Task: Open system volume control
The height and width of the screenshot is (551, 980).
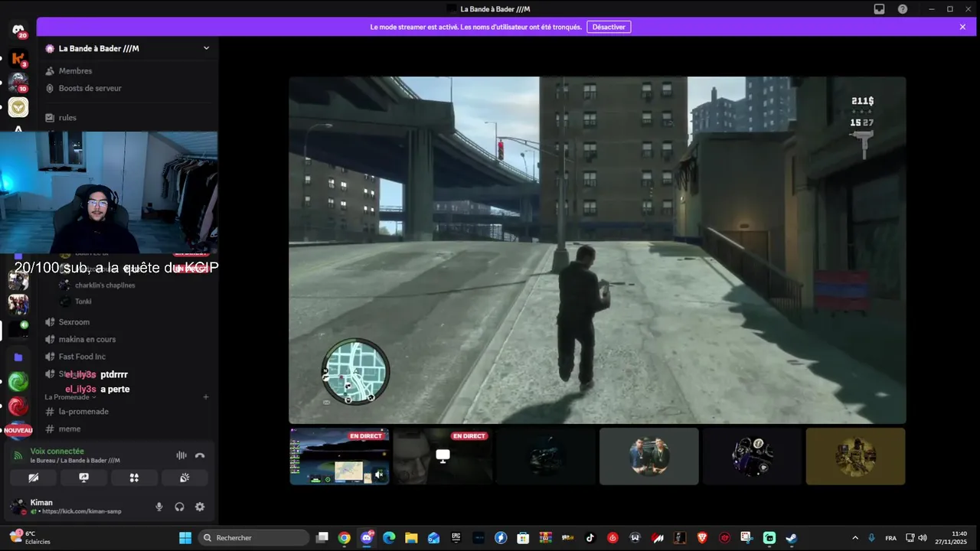Action: click(923, 538)
